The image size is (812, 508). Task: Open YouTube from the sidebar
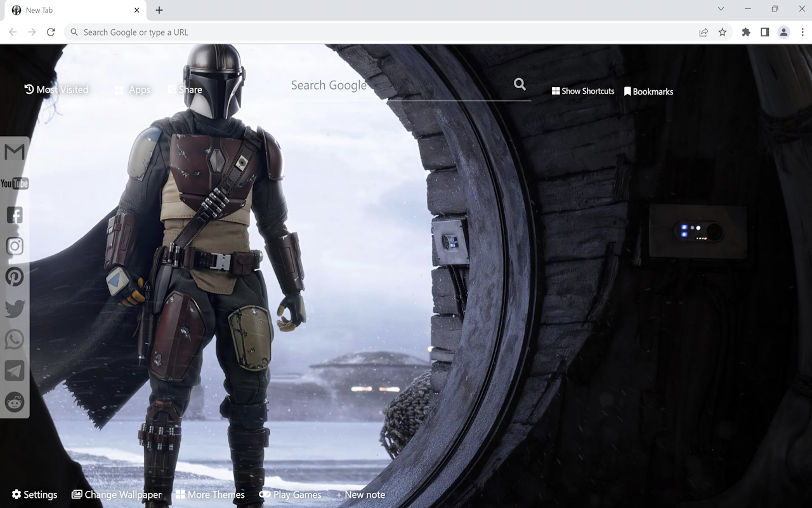click(15, 183)
